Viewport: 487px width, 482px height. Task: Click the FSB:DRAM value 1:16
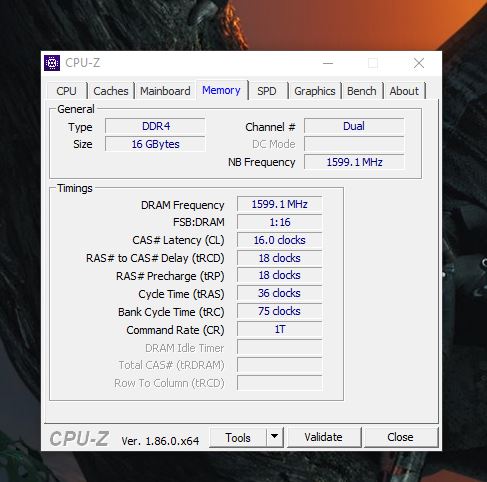[280, 222]
